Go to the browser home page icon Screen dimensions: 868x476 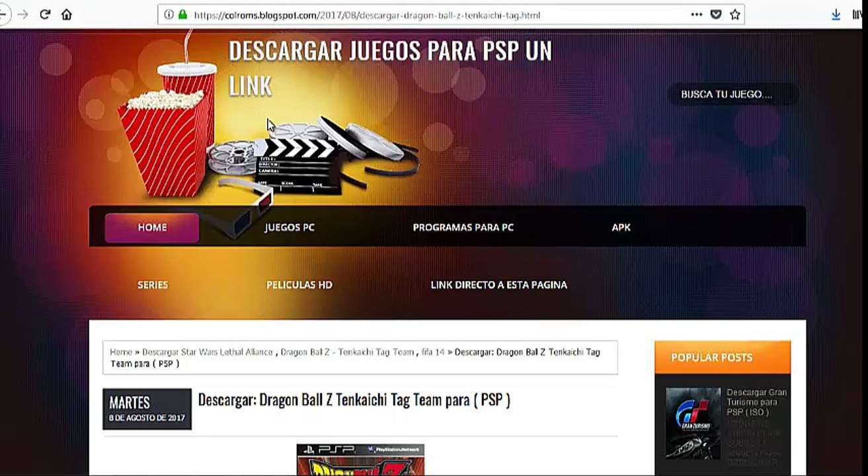pos(66,14)
